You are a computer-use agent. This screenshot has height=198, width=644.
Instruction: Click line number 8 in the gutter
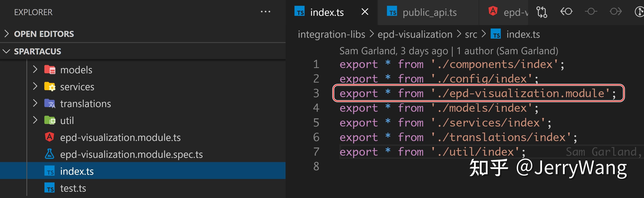point(316,166)
